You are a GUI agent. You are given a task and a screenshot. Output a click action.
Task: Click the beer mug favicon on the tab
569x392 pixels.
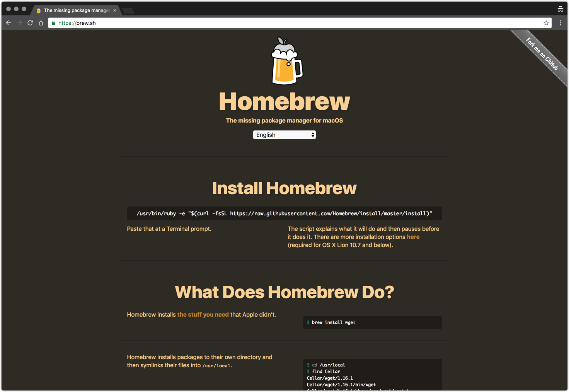click(39, 10)
